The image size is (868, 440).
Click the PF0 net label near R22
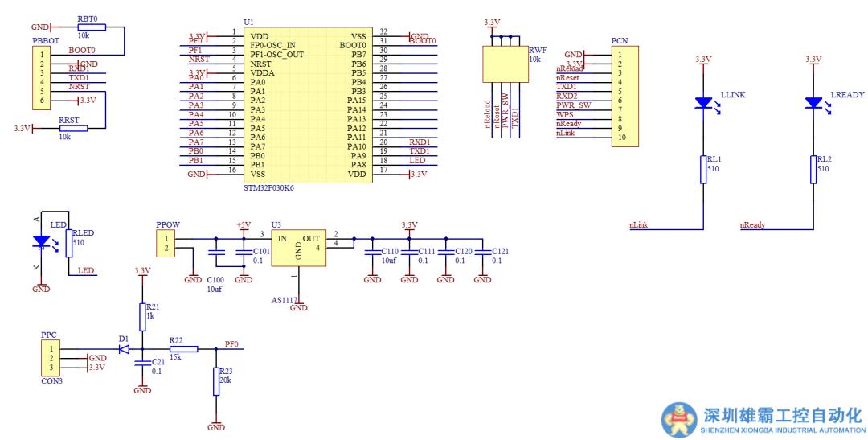click(x=231, y=343)
